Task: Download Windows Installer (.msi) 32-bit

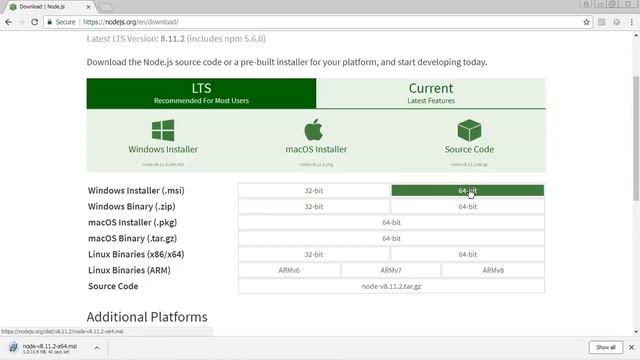Action: pyautogui.click(x=314, y=191)
